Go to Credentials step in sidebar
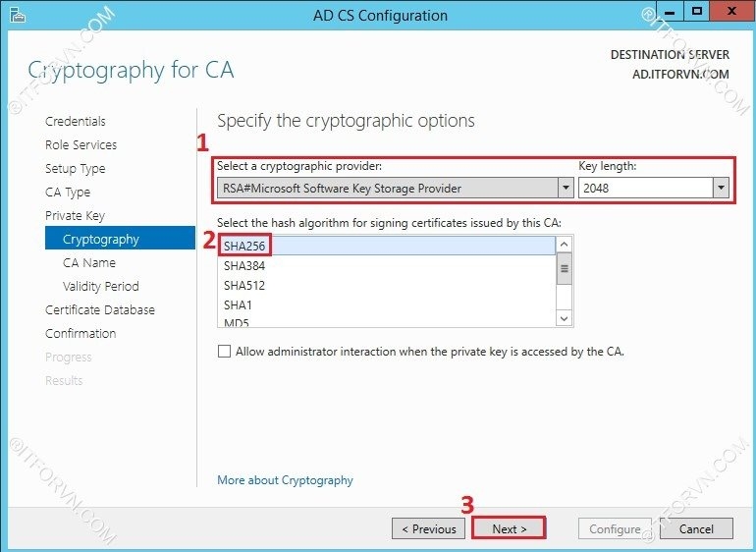Image resolution: width=756 pixels, height=552 pixels. click(x=76, y=122)
